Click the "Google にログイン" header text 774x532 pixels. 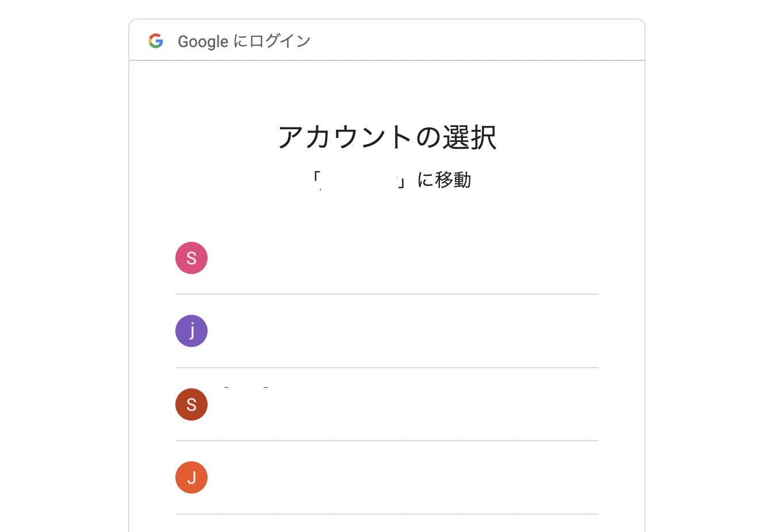[x=244, y=41]
